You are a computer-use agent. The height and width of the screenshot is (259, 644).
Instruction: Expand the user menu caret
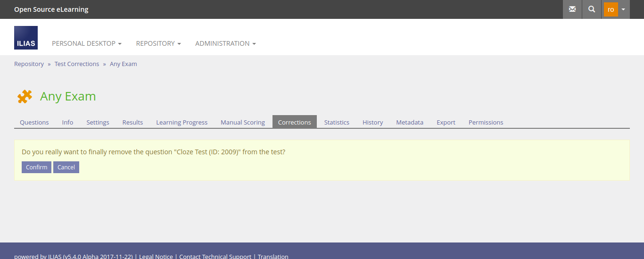(623, 9)
